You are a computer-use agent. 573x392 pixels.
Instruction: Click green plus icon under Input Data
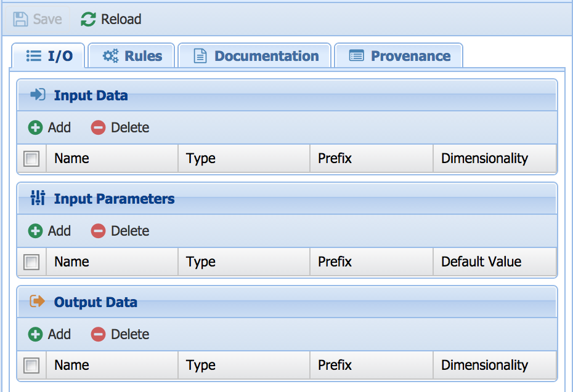coord(36,128)
